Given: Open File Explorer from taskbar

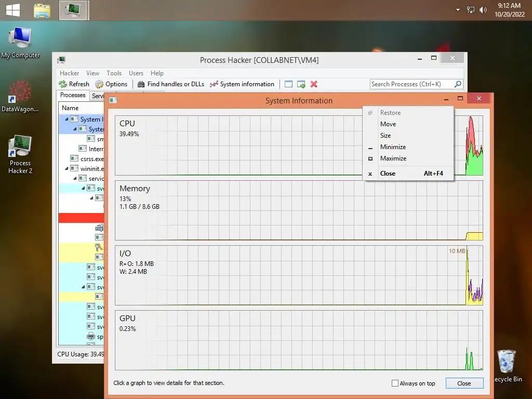Looking at the screenshot, I should click(x=42, y=10).
